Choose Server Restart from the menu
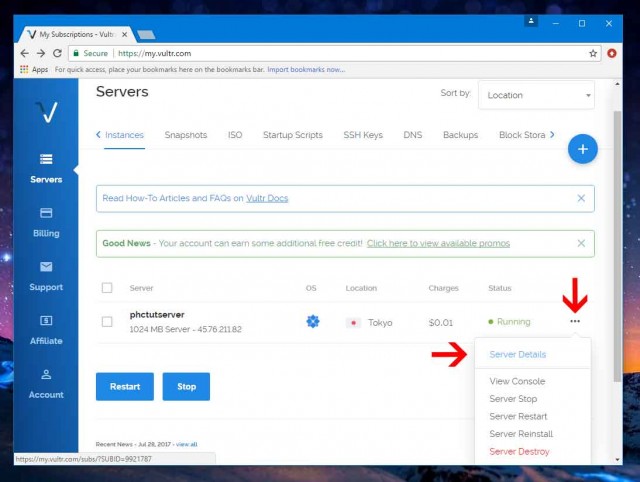This screenshot has height=482, width=640. tap(518, 416)
